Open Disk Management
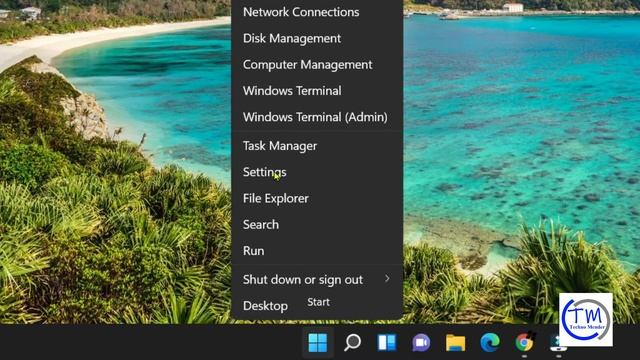640x360 pixels. [x=317, y=38]
